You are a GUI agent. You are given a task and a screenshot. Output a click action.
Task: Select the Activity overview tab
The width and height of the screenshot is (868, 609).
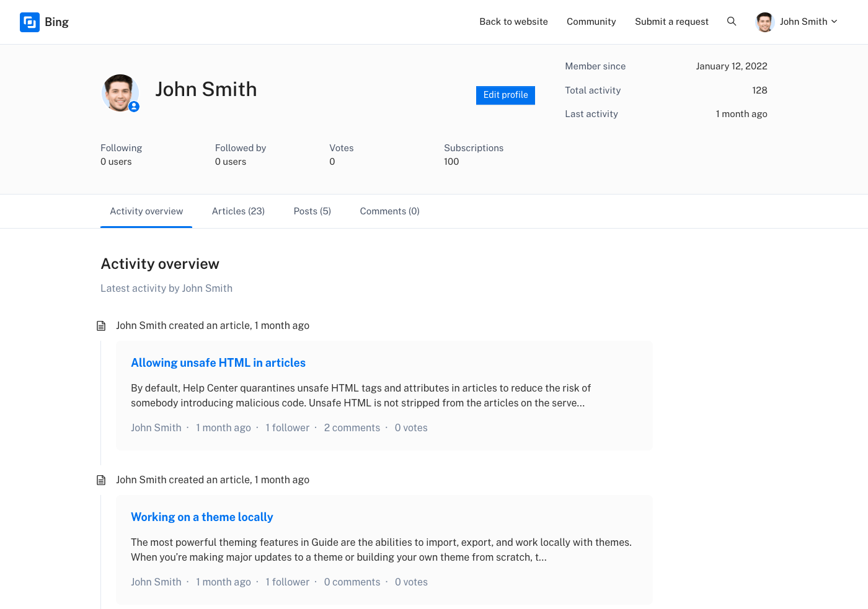coord(146,211)
